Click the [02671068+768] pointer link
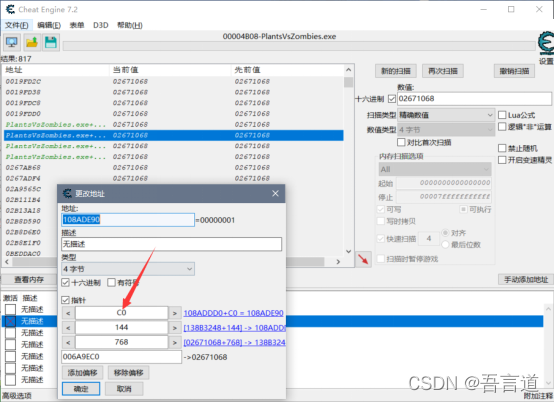This screenshot has height=402, width=554. [234, 342]
